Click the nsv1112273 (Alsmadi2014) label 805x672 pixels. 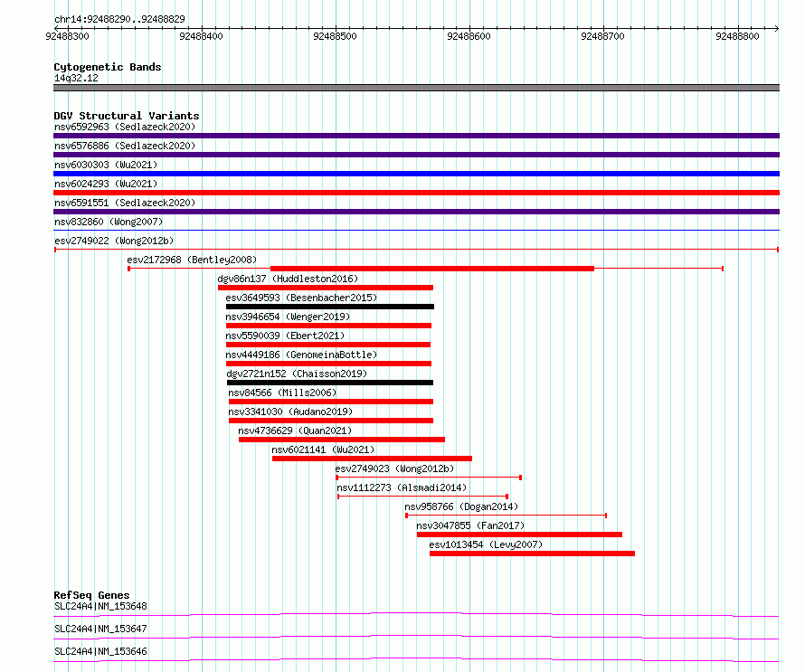402,487
